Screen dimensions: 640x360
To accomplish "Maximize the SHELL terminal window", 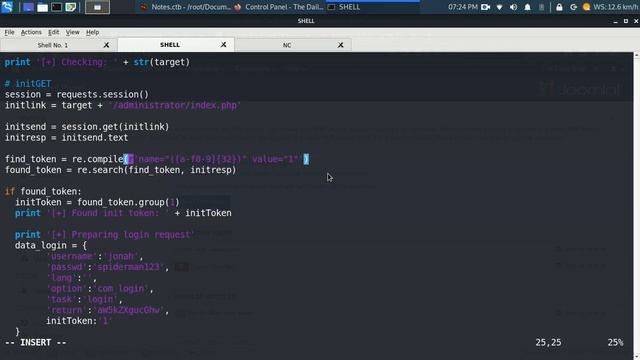I will [626, 21].
